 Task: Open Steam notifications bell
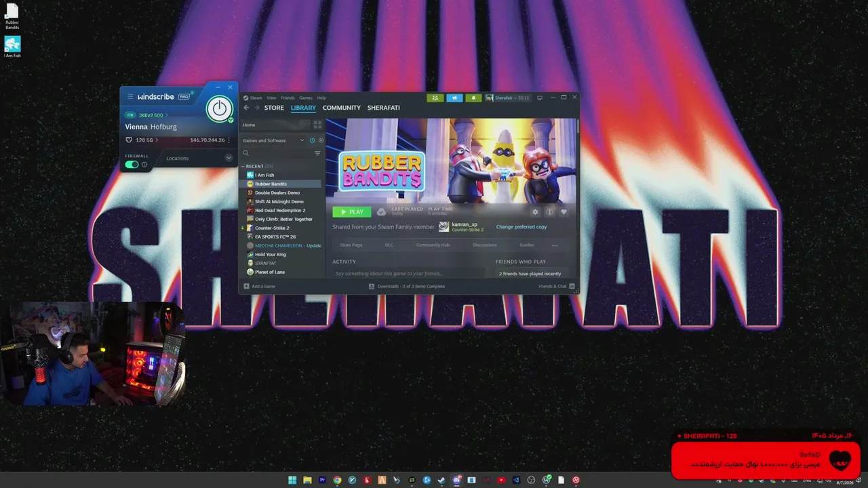473,98
